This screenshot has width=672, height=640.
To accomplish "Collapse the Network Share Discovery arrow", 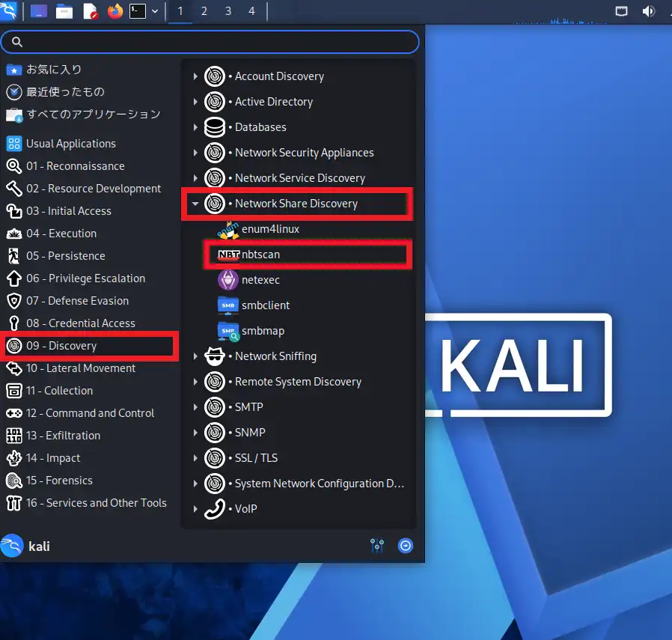I will pyautogui.click(x=195, y=204).
